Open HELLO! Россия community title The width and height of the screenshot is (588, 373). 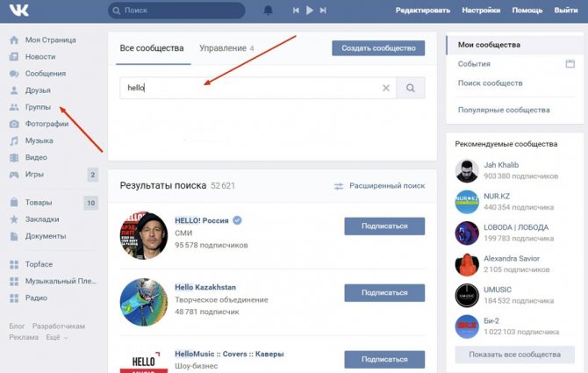(201, 220)
